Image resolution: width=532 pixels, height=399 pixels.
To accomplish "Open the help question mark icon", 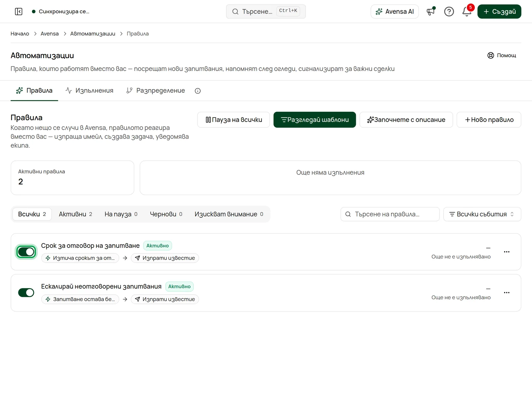I will tap(449, 12).
